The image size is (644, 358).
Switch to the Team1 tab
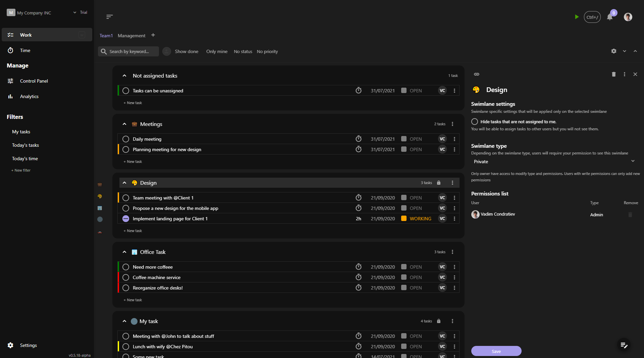coord(106,36)
